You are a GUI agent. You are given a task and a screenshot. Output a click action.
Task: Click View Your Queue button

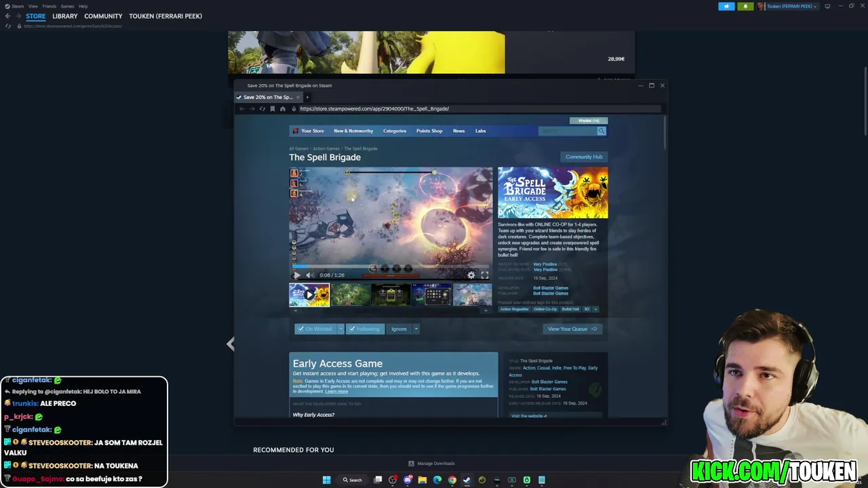coord(572,329)
